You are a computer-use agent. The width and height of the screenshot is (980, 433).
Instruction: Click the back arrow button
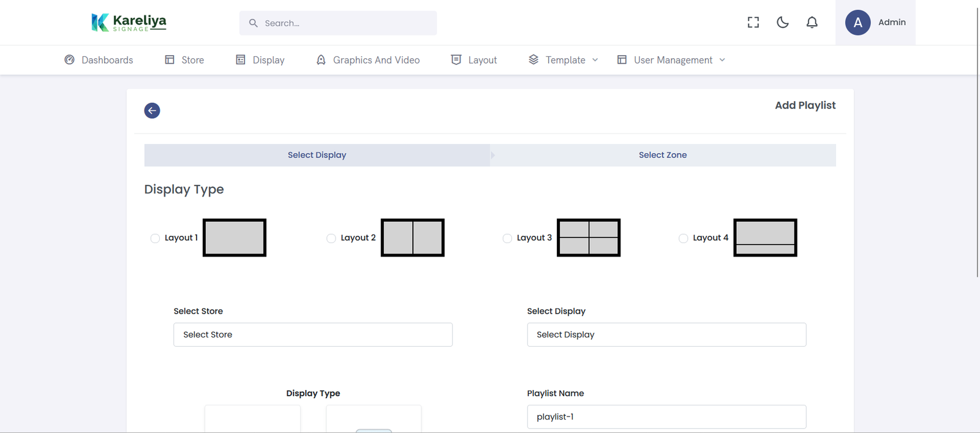coord(152,110)
